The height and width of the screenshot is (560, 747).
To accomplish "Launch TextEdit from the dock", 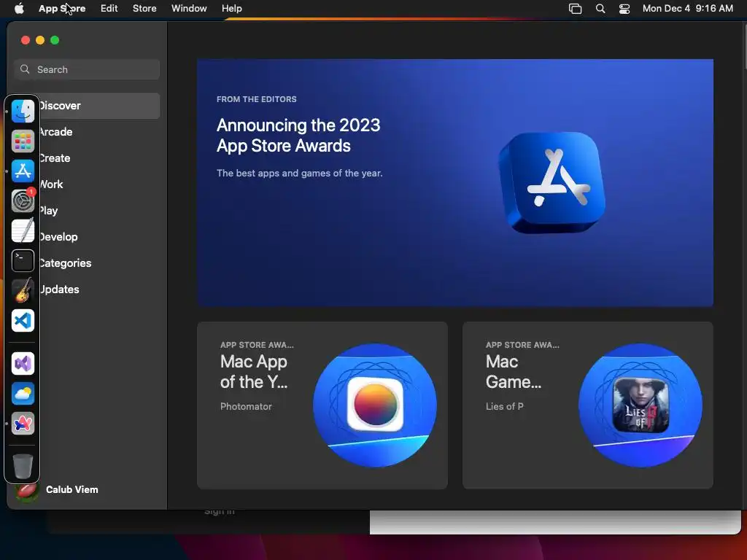I will tap(23, 230).
